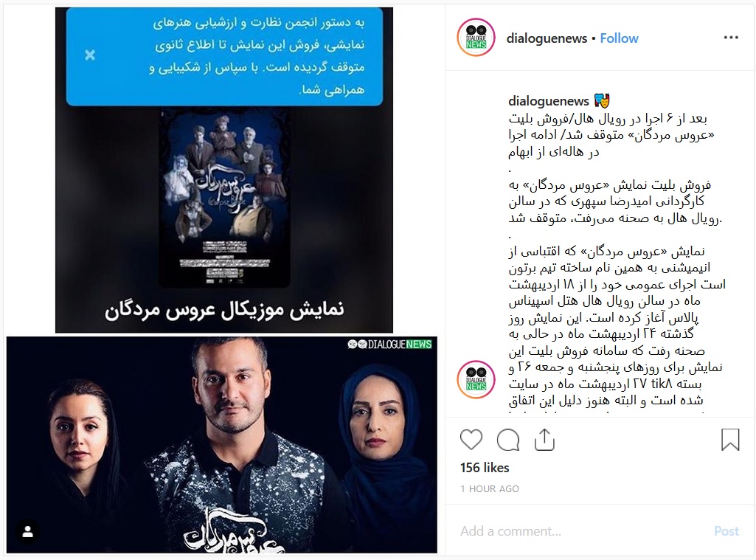Click the blue notification banner text

click(258, 56)
